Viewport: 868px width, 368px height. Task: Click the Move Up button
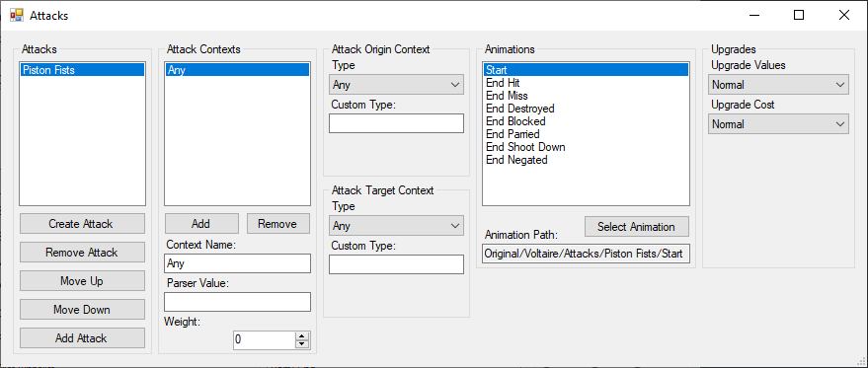tap(82, 281)
